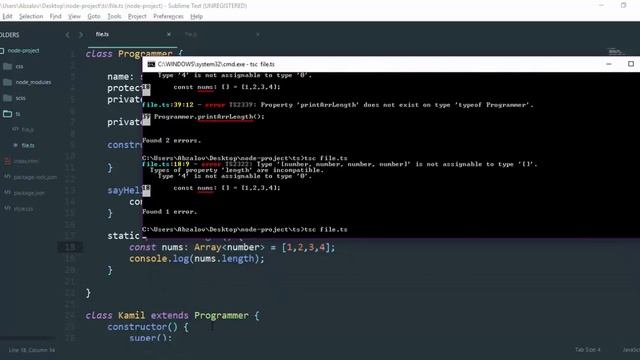Click the HTML file type icon

(x=7, y=161)
